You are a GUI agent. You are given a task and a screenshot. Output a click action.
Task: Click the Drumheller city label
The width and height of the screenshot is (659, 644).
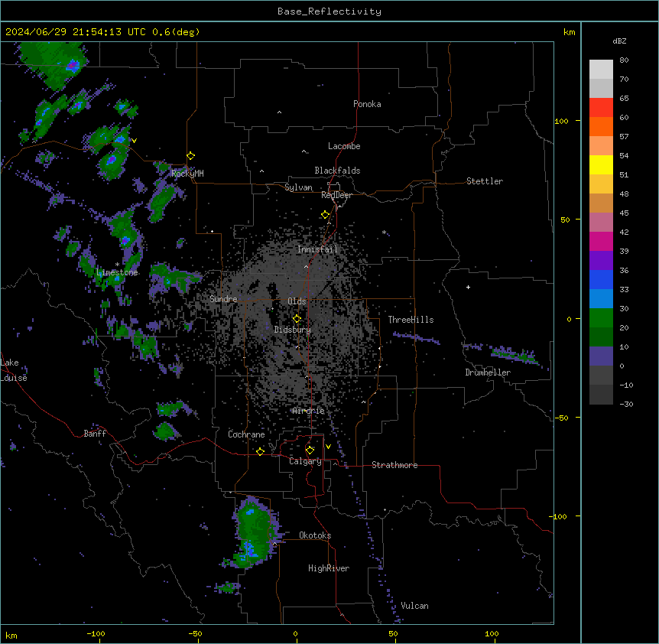point(488,372)
